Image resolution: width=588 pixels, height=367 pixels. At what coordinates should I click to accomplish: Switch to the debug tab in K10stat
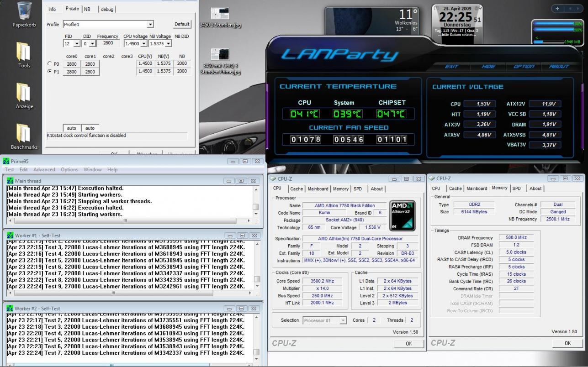coord(107,9)
